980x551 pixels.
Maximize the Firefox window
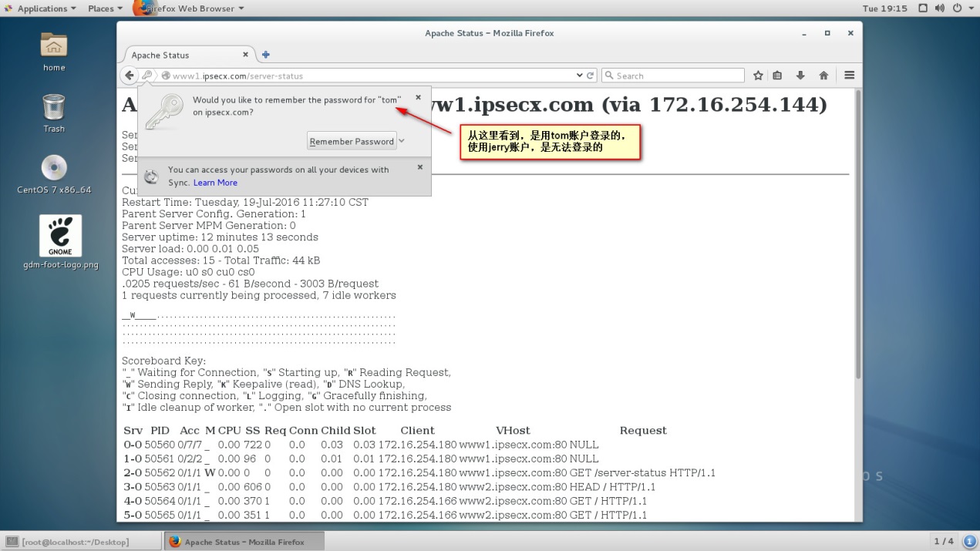pyautogui.click(x=827, y=33)
